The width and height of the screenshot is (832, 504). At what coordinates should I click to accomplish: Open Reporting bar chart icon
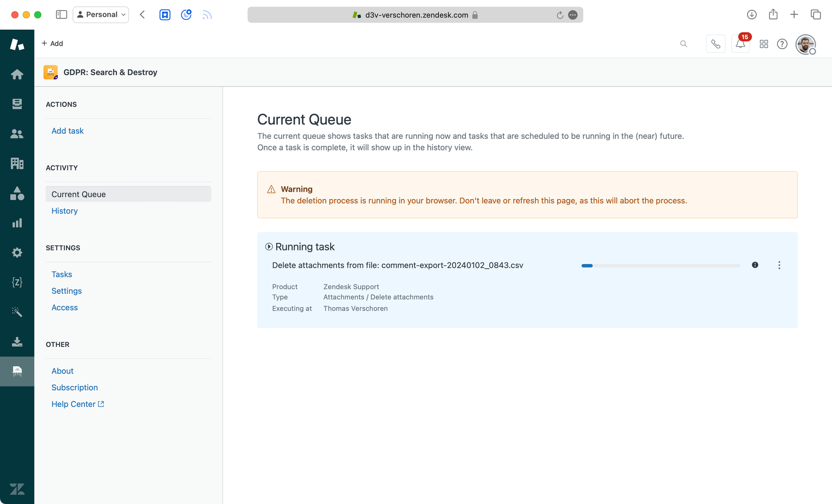point(17,223)
